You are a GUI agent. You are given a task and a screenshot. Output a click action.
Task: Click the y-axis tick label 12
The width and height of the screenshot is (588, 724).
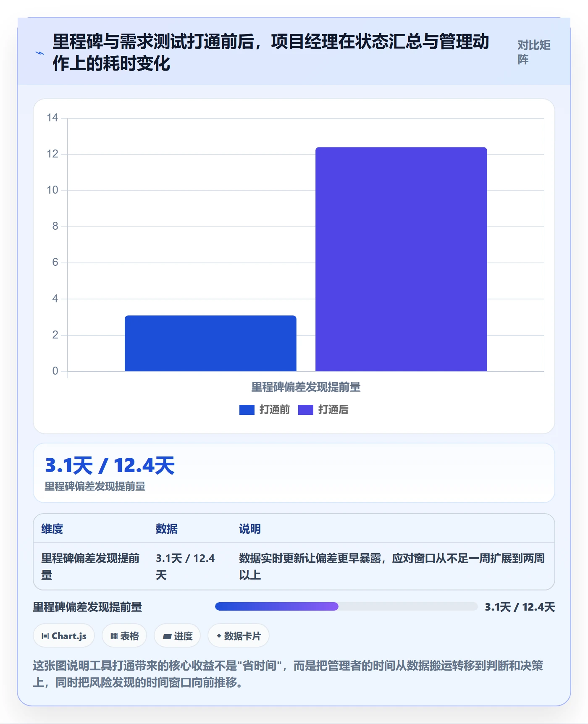pos(52,154)
